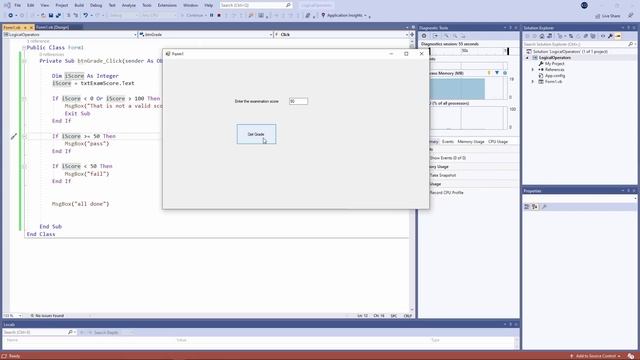The image size is (640, 360).
Task: Collapse the If iScore < 50 block outline
Action: [x=24, y=167]
